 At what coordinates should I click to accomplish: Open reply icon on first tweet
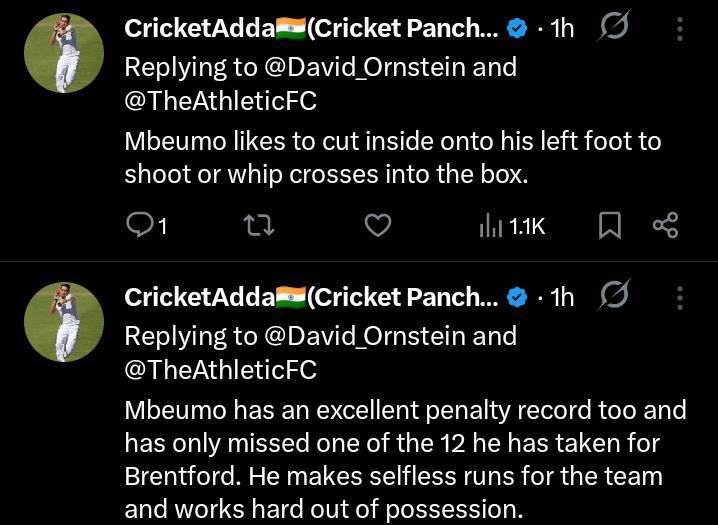click(140, 226)
